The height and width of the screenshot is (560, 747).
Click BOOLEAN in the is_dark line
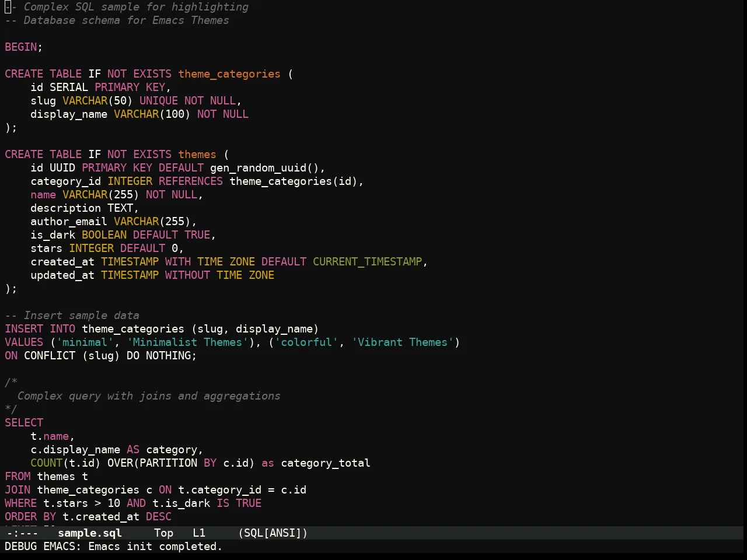tap(104, 235)
